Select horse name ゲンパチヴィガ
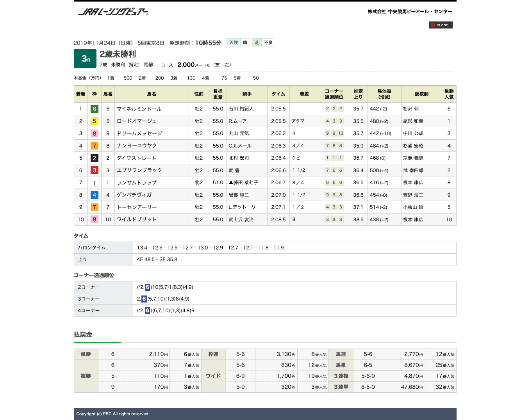The image size is (530, 420). click(x=134, y=195)
